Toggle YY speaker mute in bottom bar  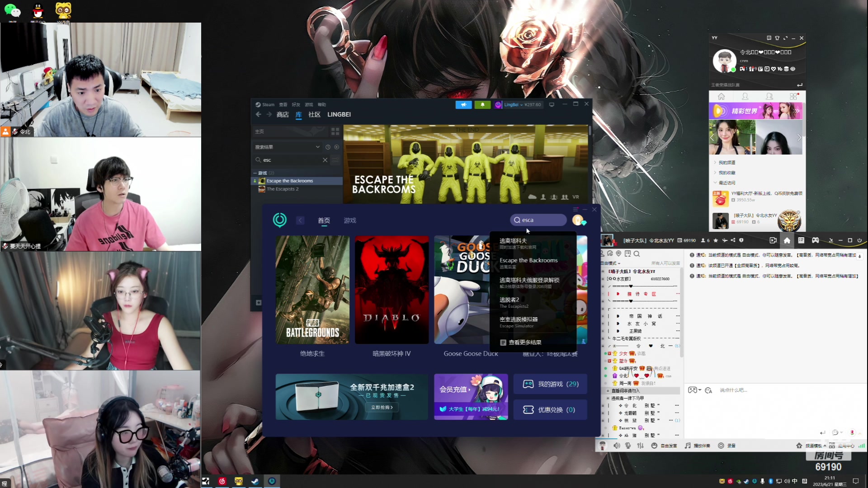[x=617, y=446]
